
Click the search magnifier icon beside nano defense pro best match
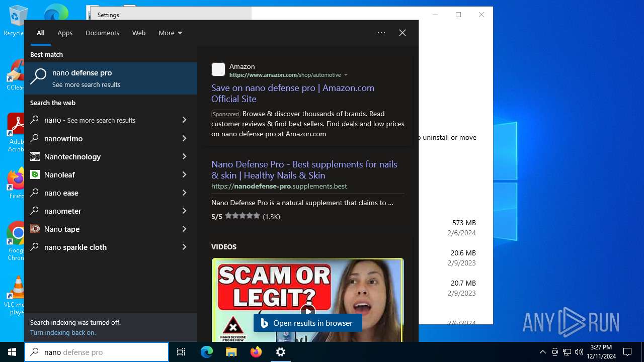tap(38, 77)
